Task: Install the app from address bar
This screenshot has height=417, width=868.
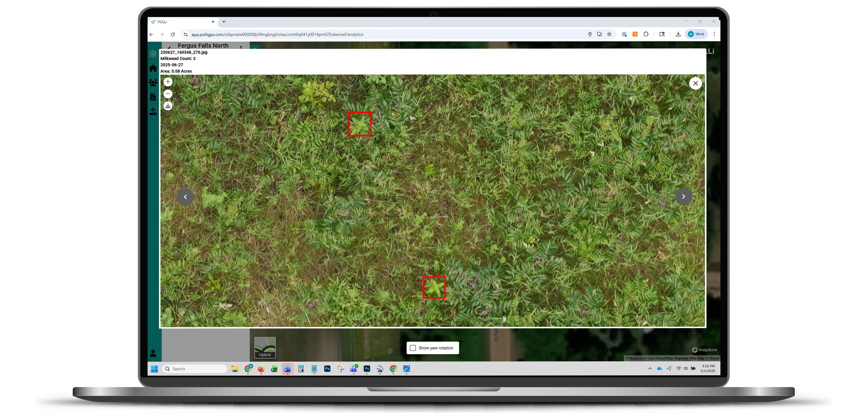Action: click(599, 34)
